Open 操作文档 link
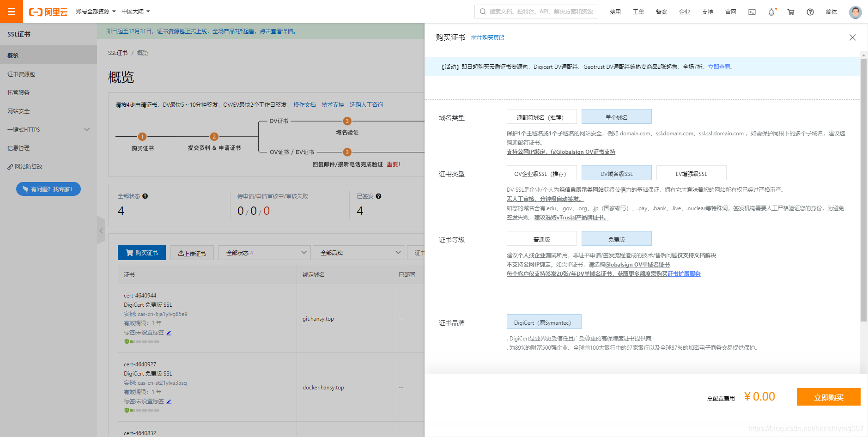Image resolution: width=868 pixels, height=437 pixels. (304, 105)
